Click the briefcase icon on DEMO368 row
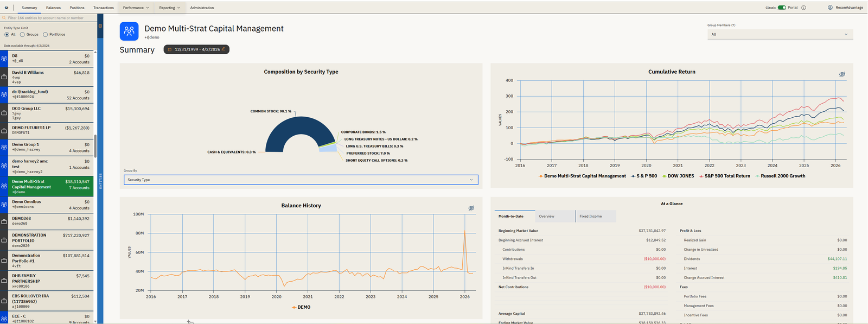This screenshot has height=324, width=868. tap(4, 221)
